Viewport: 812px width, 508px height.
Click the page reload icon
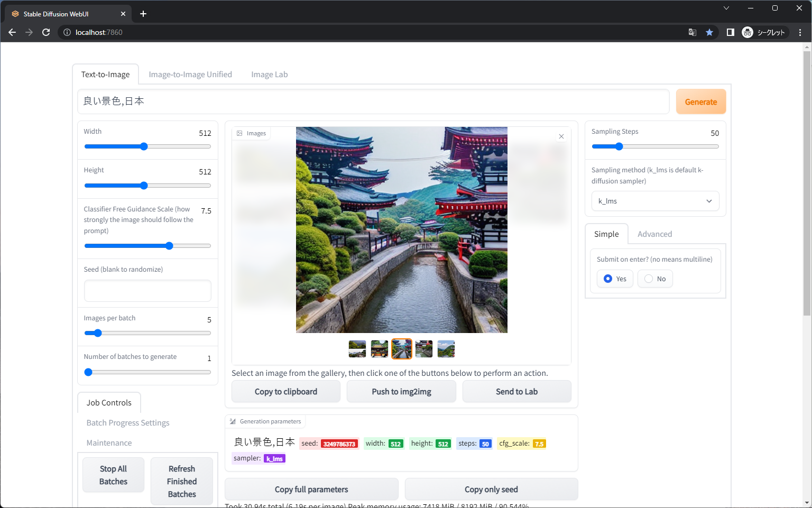tap(46, 32)
